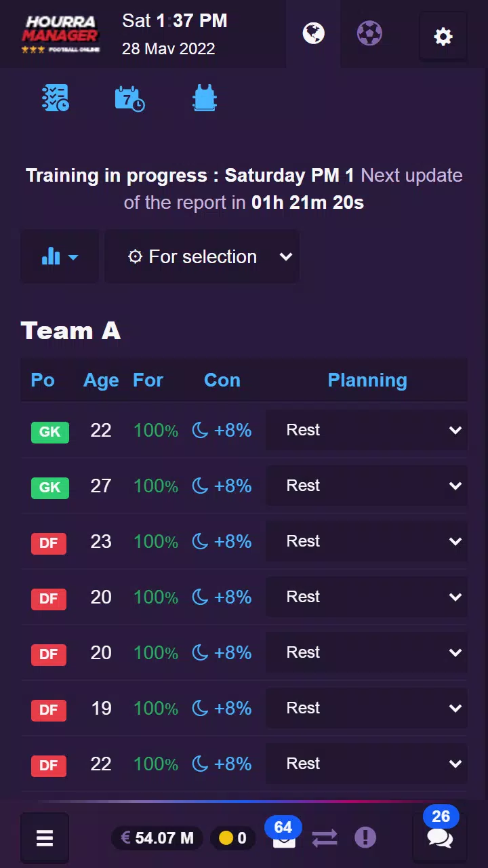Screen dimensions: 488x868
Task: Open the exclamation alert icon
Action: 365,837
